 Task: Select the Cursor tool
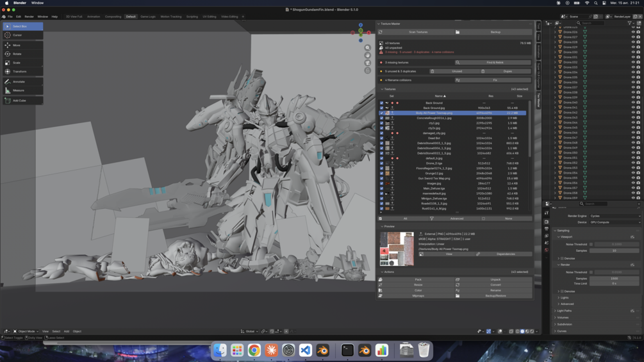(x=22, y=35)
